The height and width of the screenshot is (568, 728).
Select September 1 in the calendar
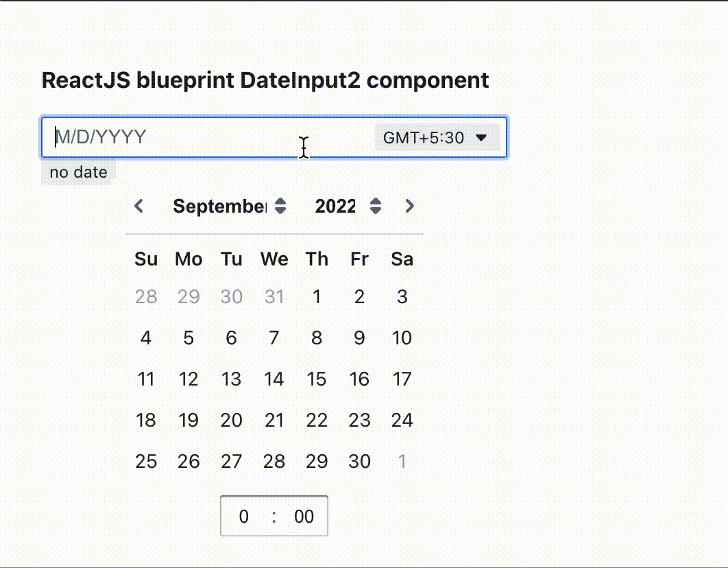[317, 296]
